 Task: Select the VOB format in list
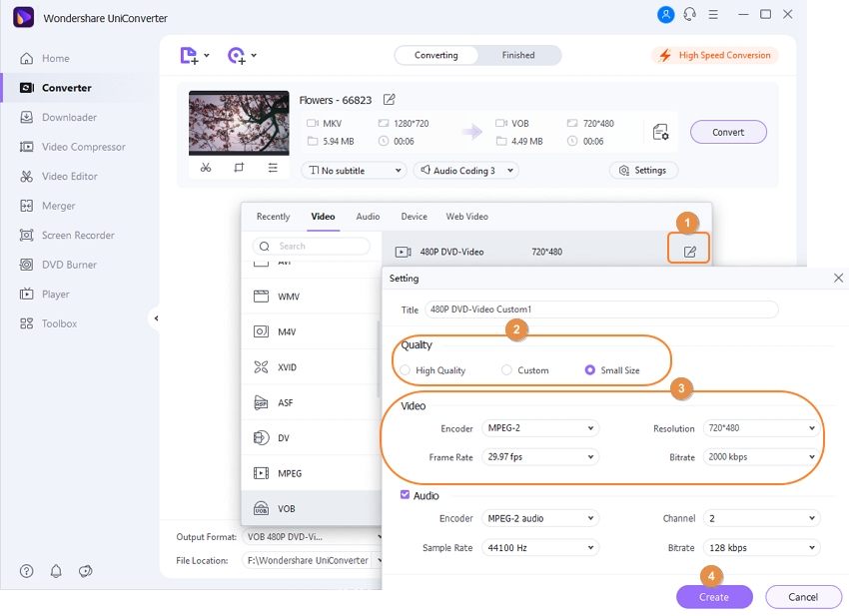pos(312,509)
